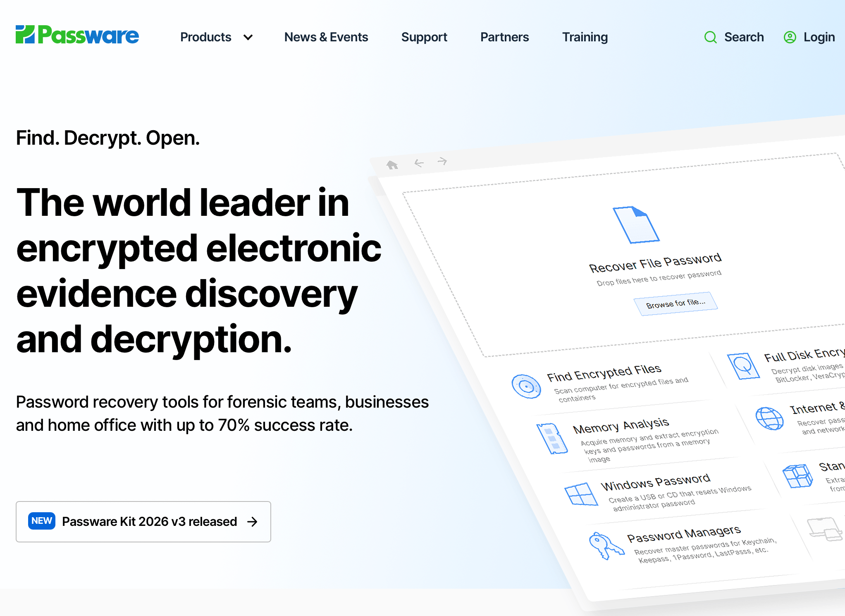Click the Login link
The image size is (845, 616).
tap(819, 37)
